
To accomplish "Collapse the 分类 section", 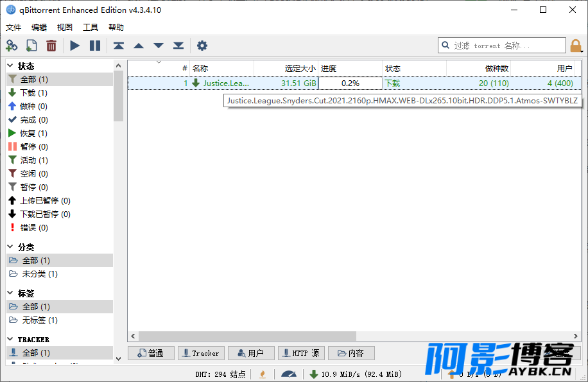I will [x=10, y=247].
